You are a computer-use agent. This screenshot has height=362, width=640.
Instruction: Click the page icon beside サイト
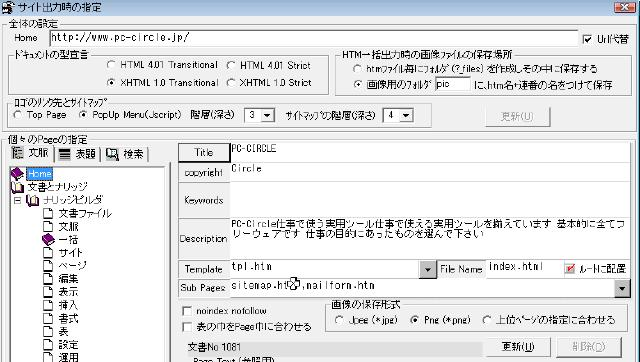(48, 253)
